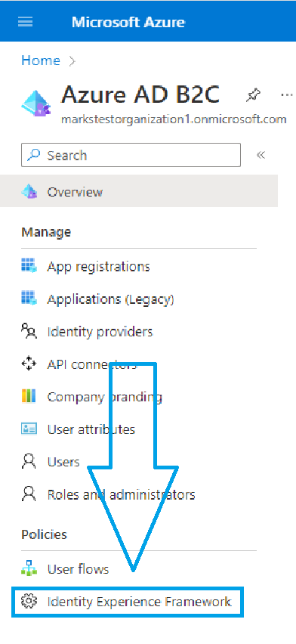
Task: Click the Identity providers people icon
Action: click(29, 331)
